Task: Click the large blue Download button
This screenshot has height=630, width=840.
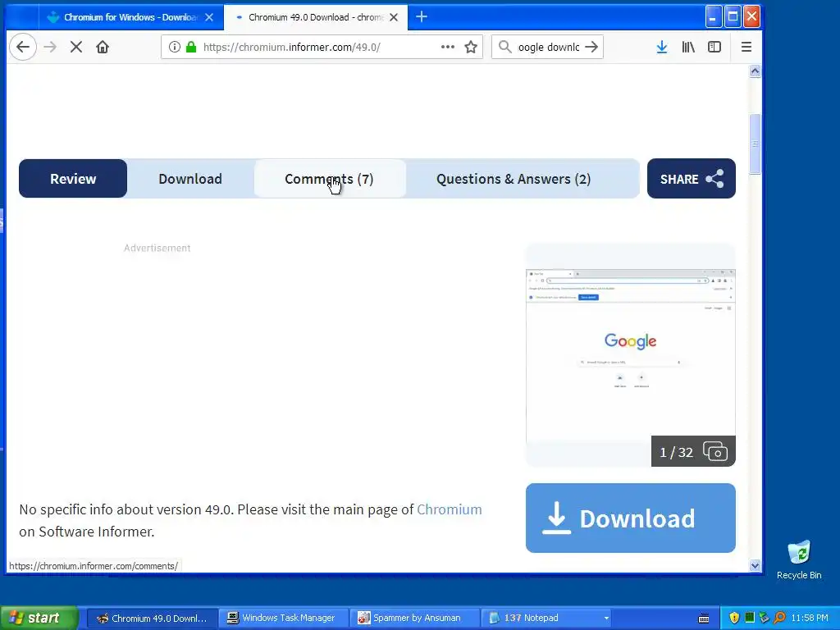Action: (x=631, y=518)
